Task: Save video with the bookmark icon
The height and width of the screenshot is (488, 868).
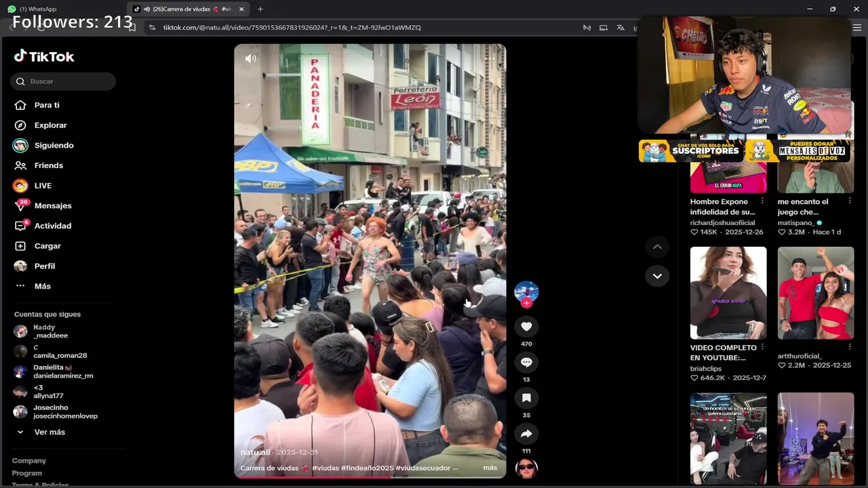Action: pos(526,398)
